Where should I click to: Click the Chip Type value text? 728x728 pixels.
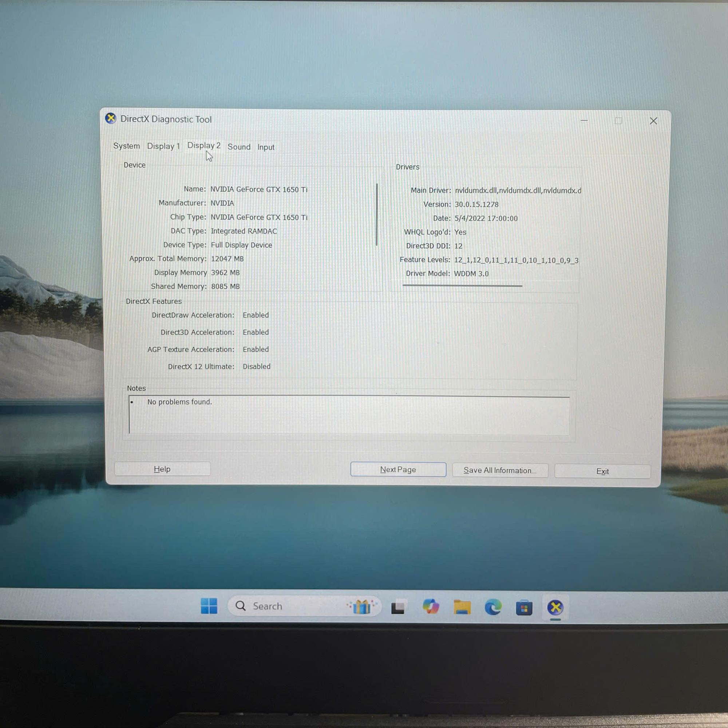pos(259,217)
